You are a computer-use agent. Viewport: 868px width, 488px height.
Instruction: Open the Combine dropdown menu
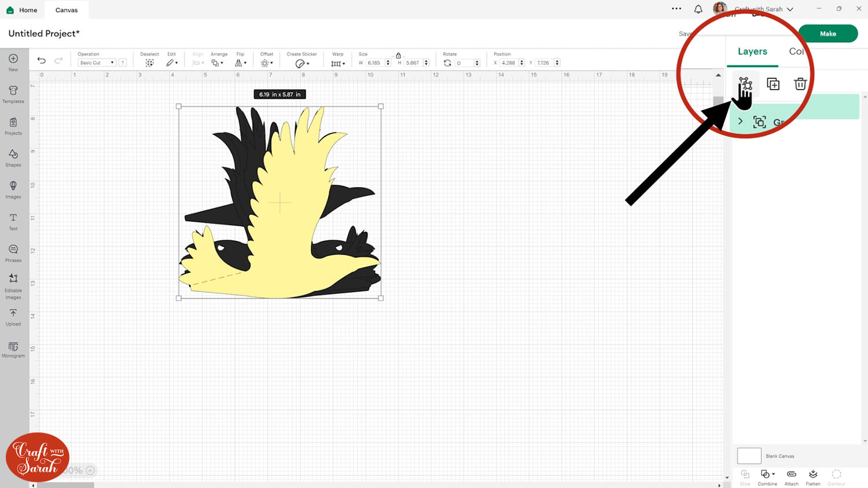pos(767,478)
